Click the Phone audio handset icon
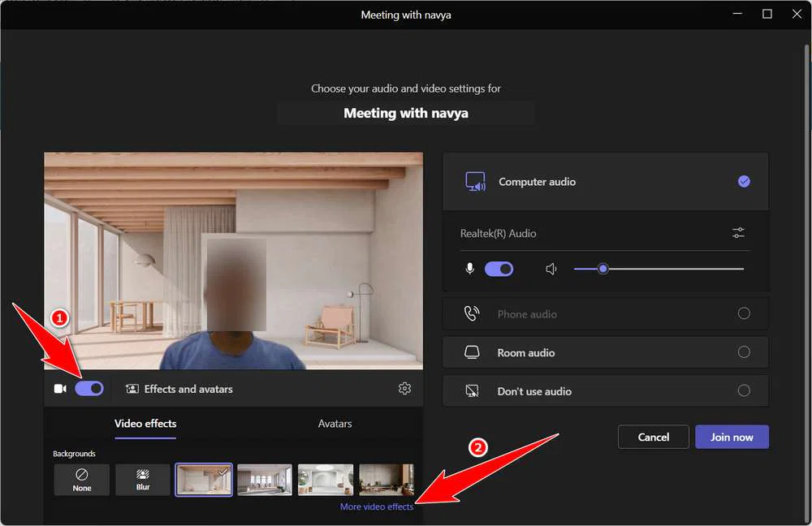This screenshot has width=812, height=526. point(472,313)
